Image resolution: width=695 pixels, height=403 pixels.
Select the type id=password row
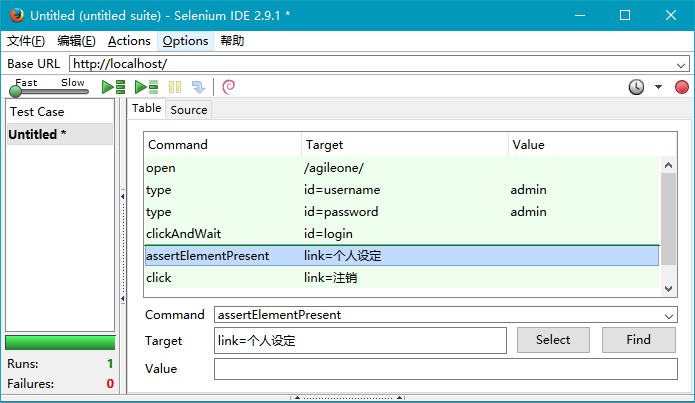click(402, 212)
